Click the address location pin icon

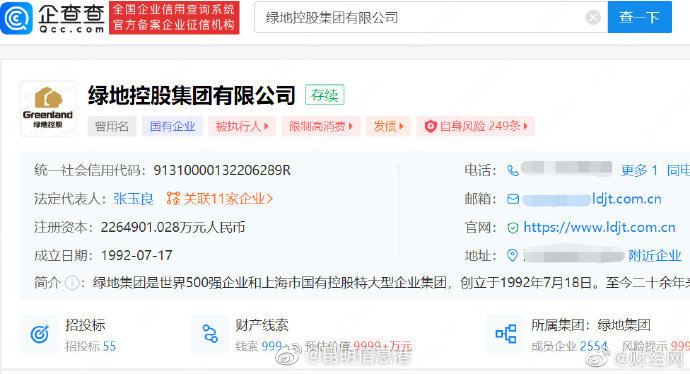(513, 256)
